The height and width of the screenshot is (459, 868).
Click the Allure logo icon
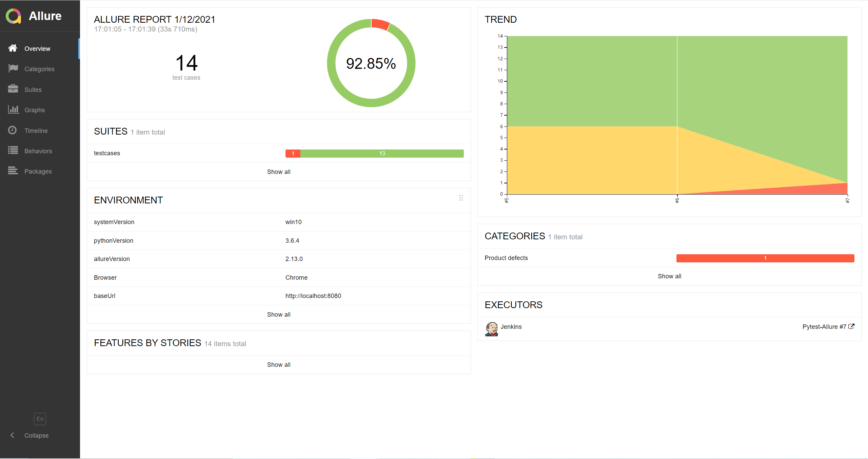(x=14, y=16)
